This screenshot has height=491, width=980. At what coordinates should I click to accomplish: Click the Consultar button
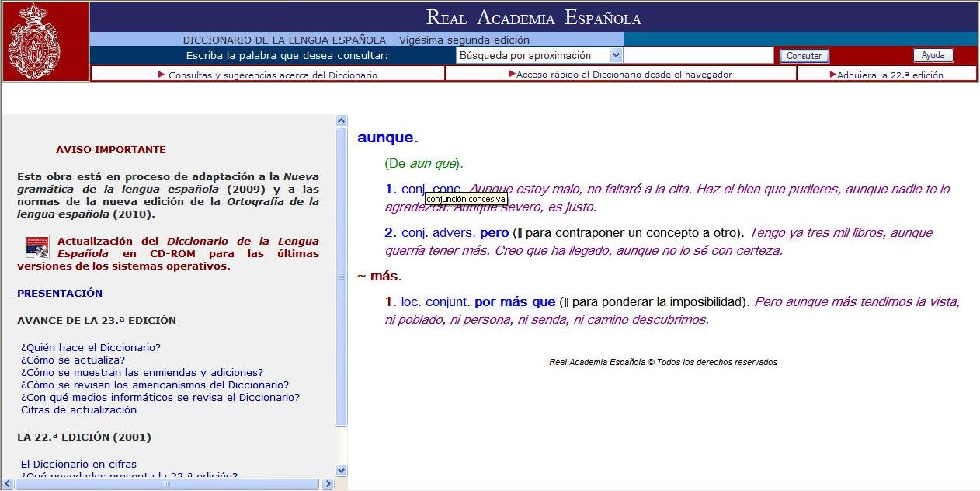[x=804, y=56]
